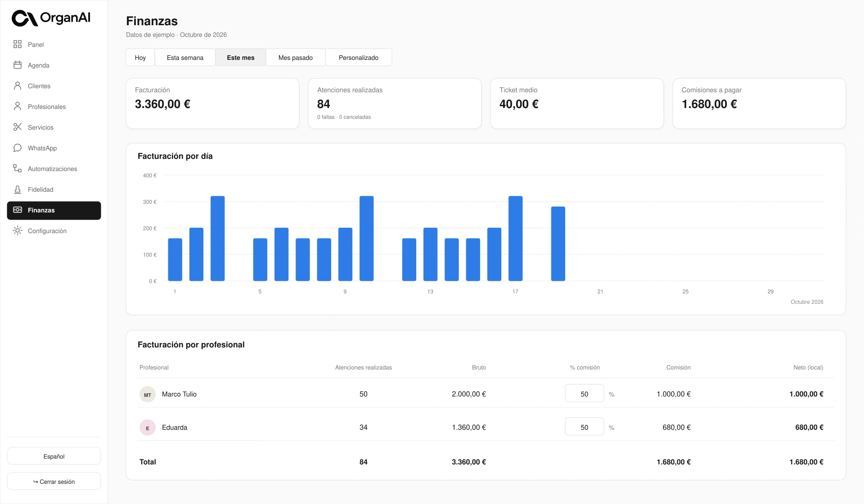Edit Eduarda's commission percent field
Viewport: 864px width, 504px height.
tap(585, 427)
